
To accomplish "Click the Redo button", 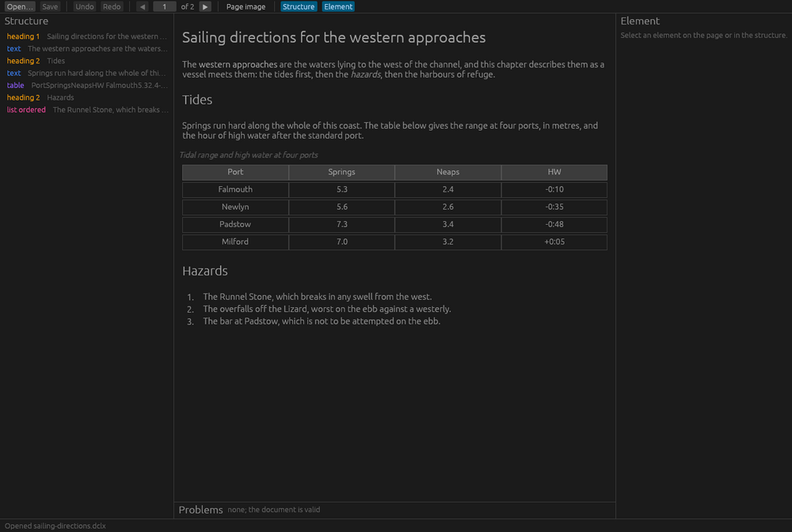I will point(112,6).
